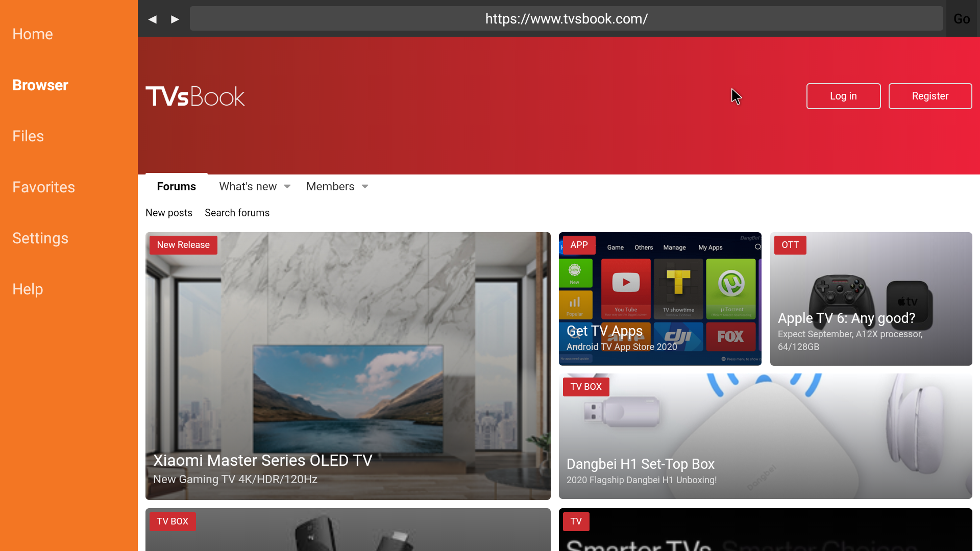Expand the Members dropdown
The height and width of the screenshot is (551, 980).
coord(337,186)
